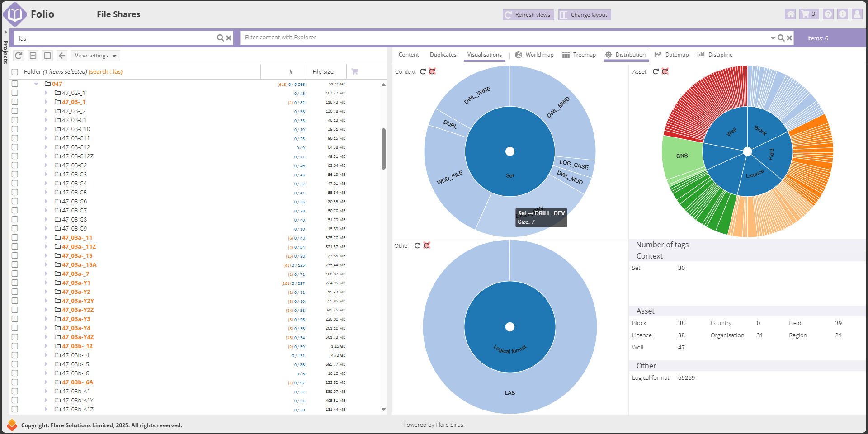Select the green CNS segment in Asset chart

coord(681,156)
